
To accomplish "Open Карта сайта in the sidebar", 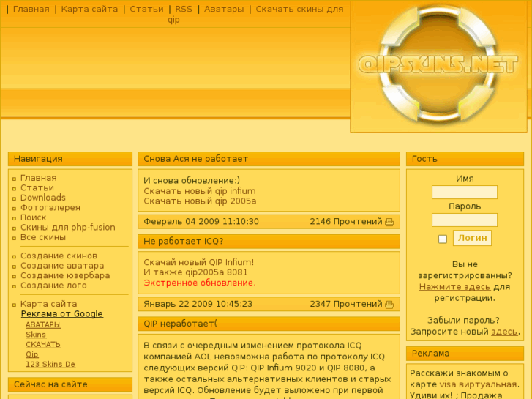I will 48,304.
